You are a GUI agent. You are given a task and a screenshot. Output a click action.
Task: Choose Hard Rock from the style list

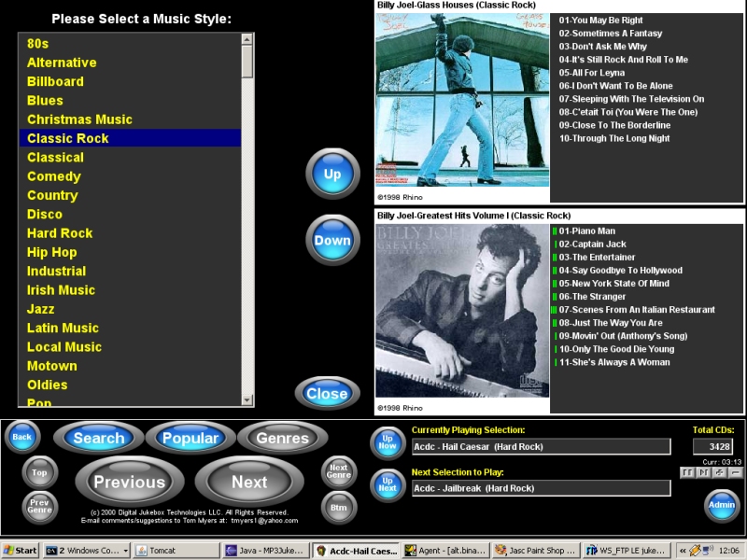pyautogui.click(x=130, y=233)
